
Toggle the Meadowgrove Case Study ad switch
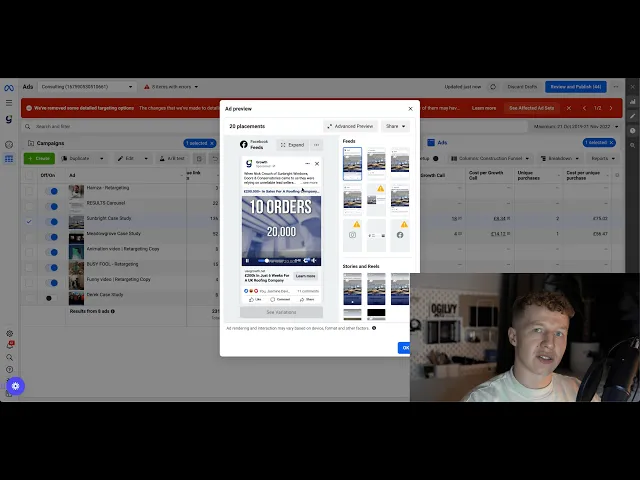point(51,237)
